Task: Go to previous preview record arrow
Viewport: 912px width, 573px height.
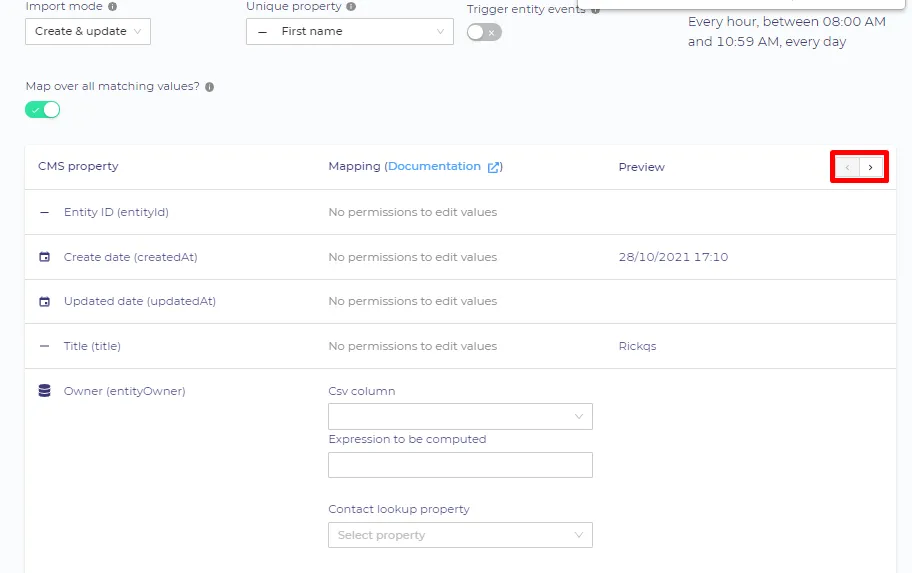Action: [847, 168]
